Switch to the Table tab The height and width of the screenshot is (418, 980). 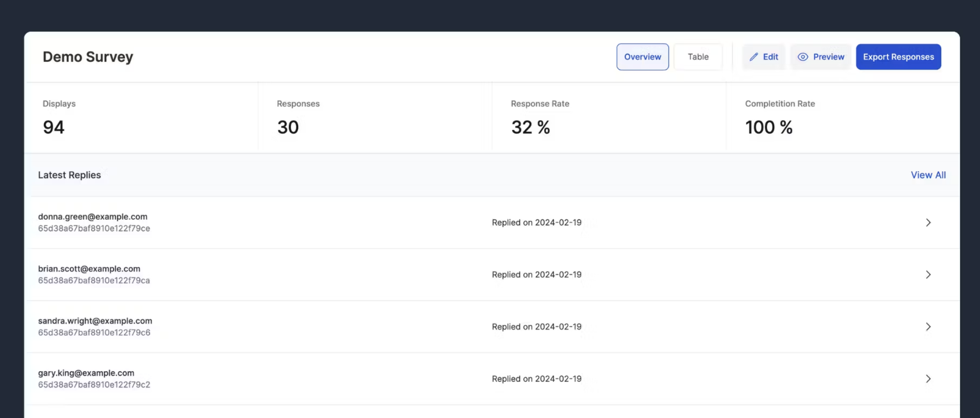point(698,57)
